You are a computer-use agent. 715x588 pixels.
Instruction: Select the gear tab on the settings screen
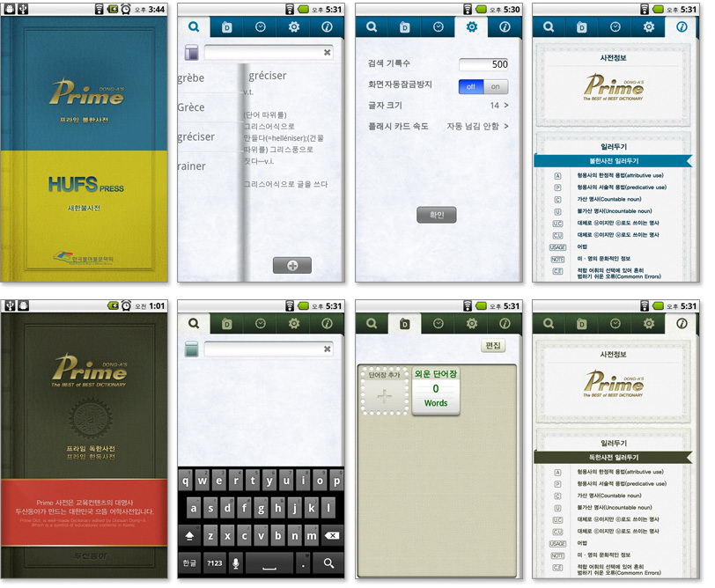[x=471, y=27]
